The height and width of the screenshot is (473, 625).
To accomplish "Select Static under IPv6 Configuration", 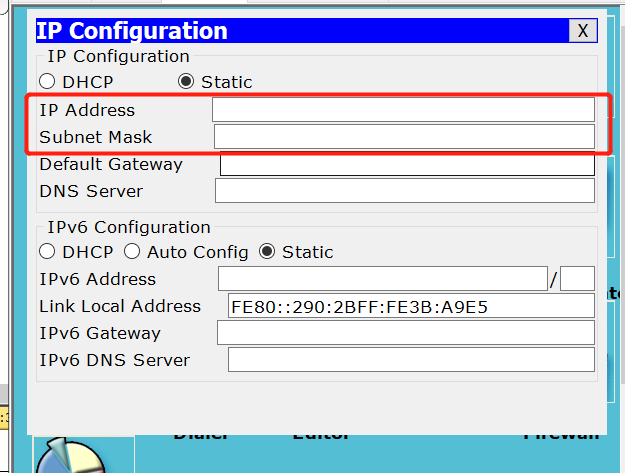I will tap(267, 252).
